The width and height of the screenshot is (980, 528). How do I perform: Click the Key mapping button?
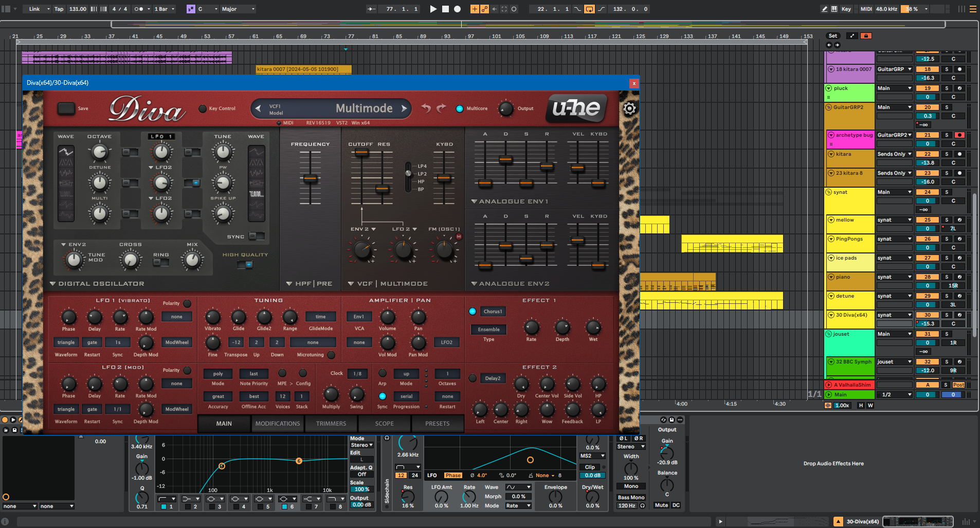click(846, 9)
